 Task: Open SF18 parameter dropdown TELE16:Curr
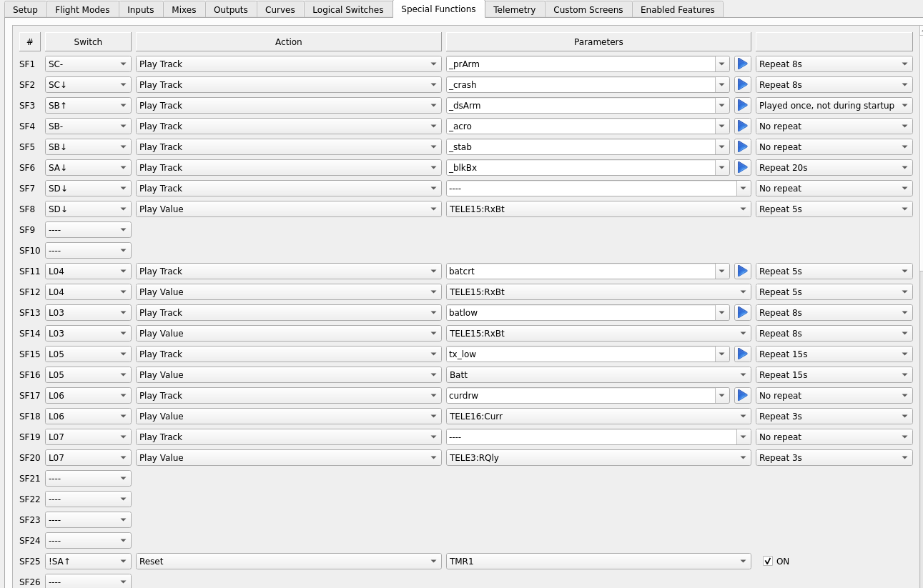coord(598,417)
